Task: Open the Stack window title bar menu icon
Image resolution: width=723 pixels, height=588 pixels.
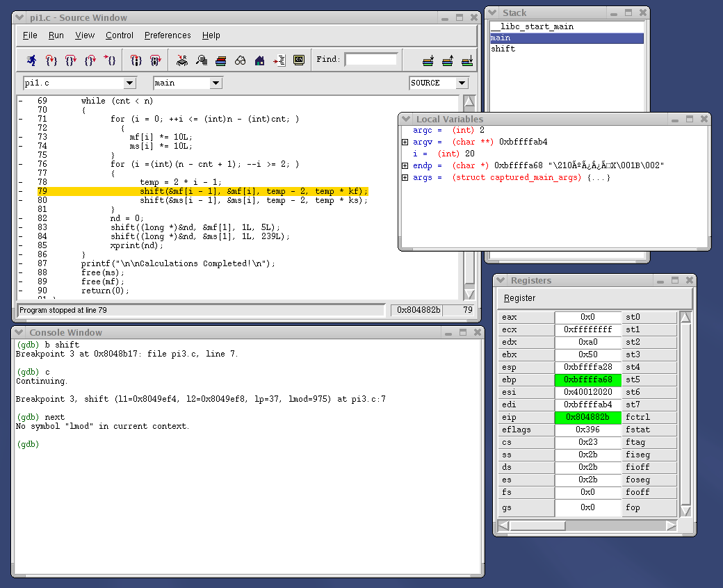Action: [x=492, y=13]
